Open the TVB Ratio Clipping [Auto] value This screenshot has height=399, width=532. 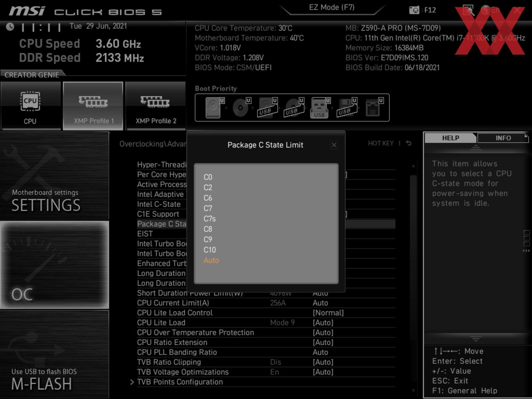tap(323, 362)
